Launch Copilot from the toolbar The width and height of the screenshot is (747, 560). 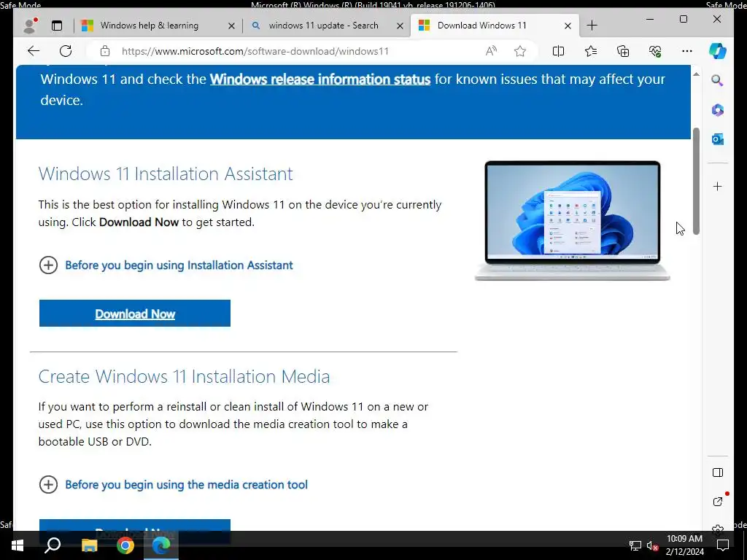tap(718, 51)
